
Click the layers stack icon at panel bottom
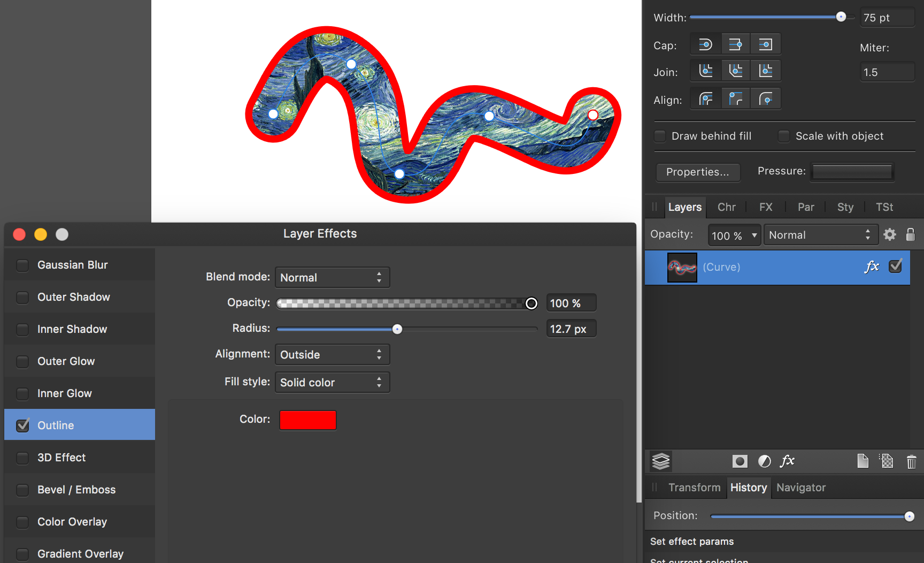(x=661, y=461)
